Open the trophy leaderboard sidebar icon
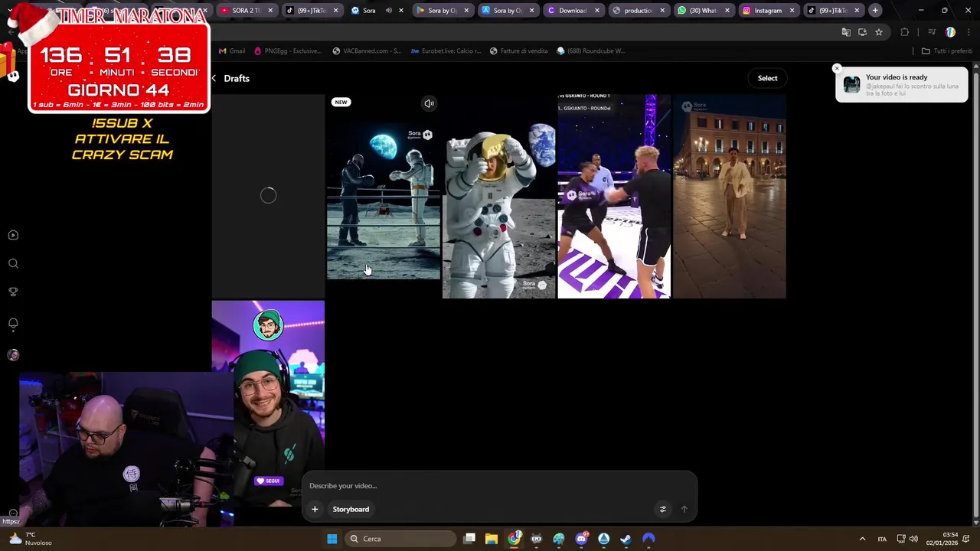Image resolution: width=980 pixels, height=551 pixels. point(13,292)
